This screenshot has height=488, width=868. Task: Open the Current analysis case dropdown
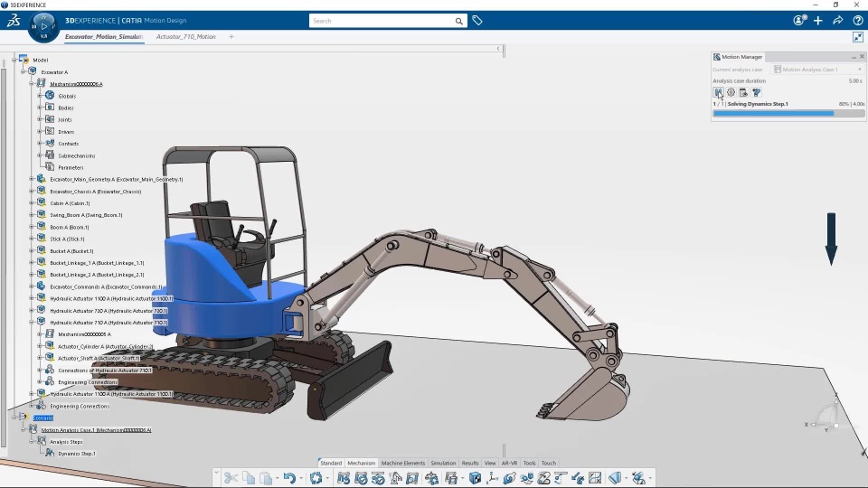[x=817, y=70]
